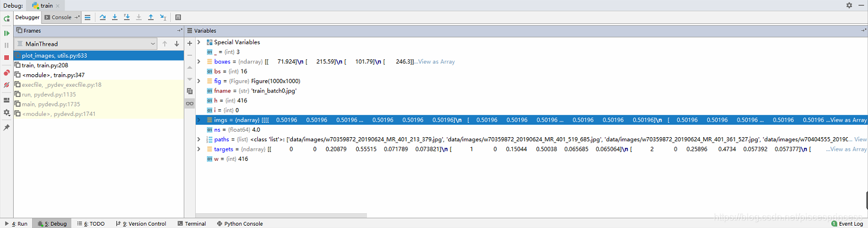Step into the function

coord(115,17)
